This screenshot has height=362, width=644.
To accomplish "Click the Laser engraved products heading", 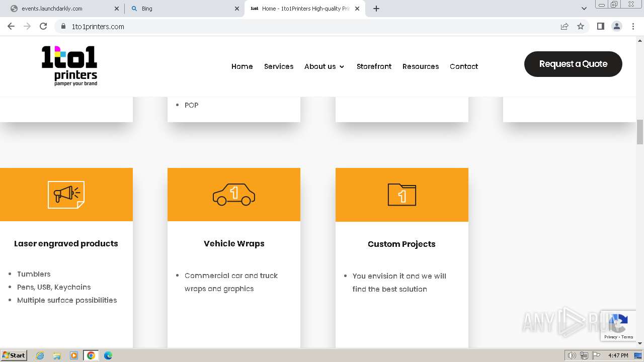I will [x=66, y=243].
